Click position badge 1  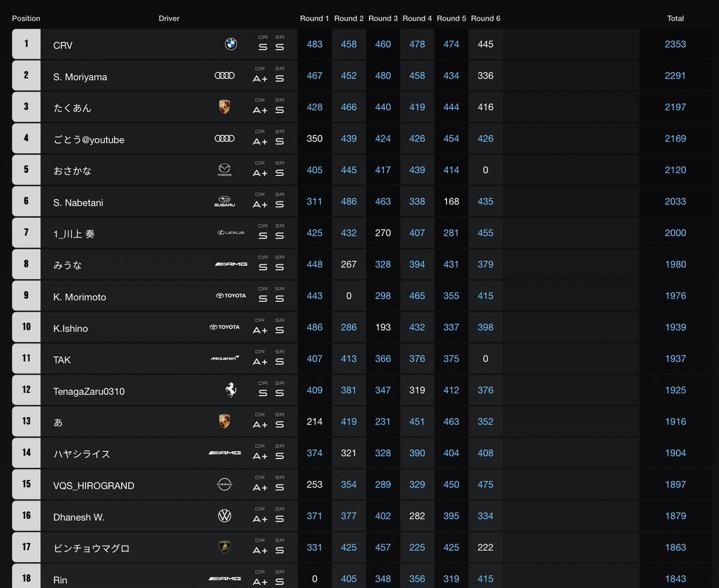(x=26, y=44)
